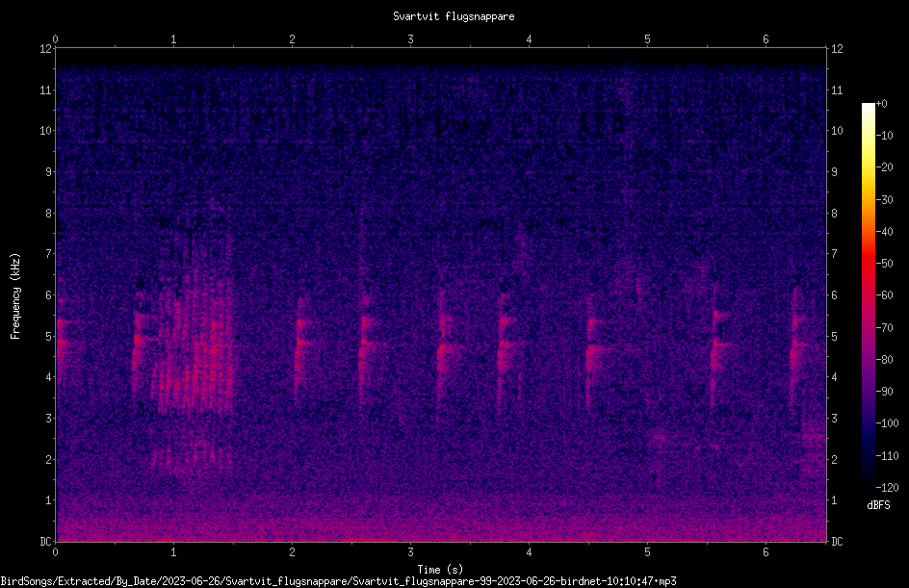909x588 pixels.
Task: Click the "-100" colorbar label
Action: point(888,423)
